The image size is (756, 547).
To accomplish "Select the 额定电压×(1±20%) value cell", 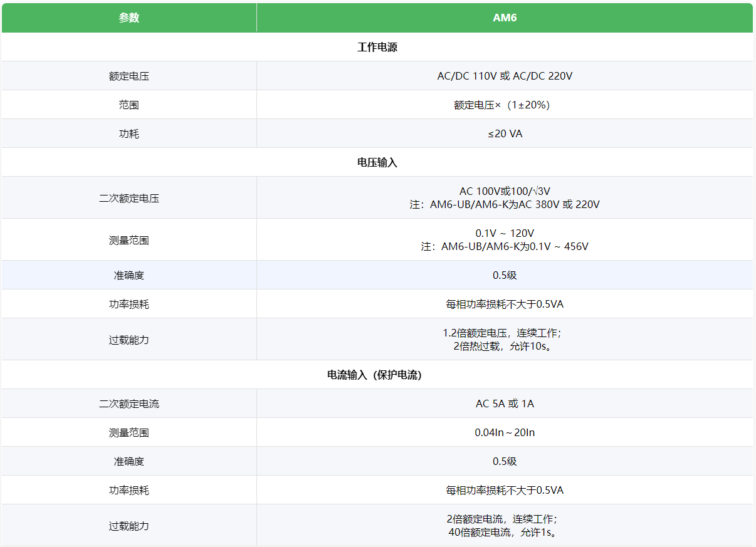I will 504,105.
